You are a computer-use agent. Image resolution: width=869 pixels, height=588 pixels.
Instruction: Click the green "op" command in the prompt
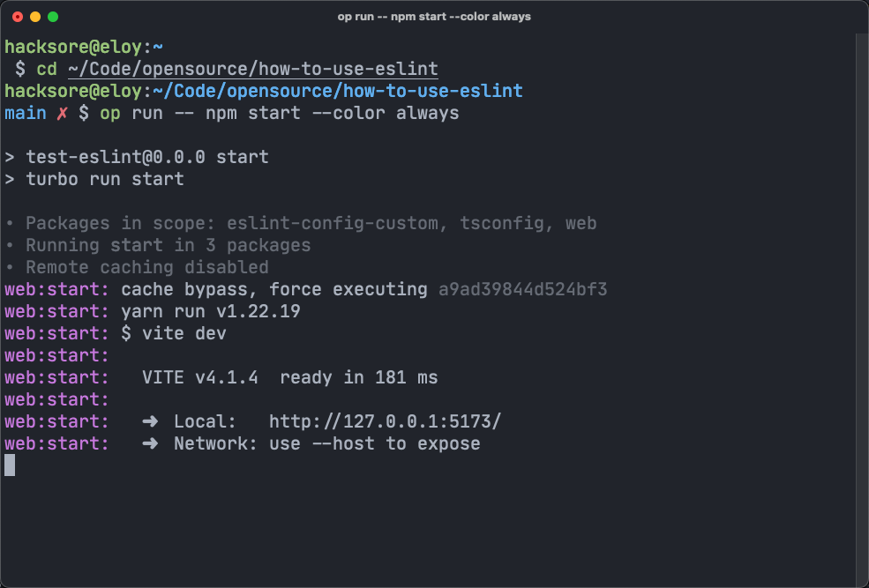click(109, 114)
